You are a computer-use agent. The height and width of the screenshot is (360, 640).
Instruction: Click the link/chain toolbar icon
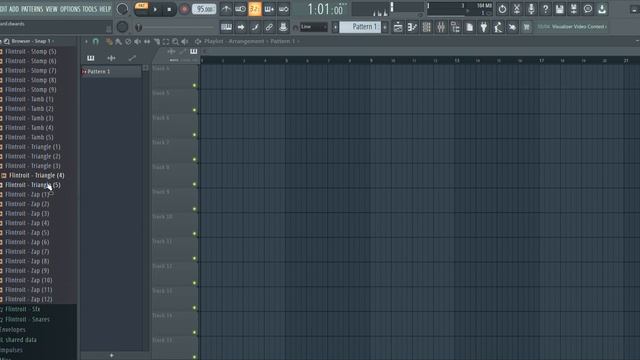[269, 27]
